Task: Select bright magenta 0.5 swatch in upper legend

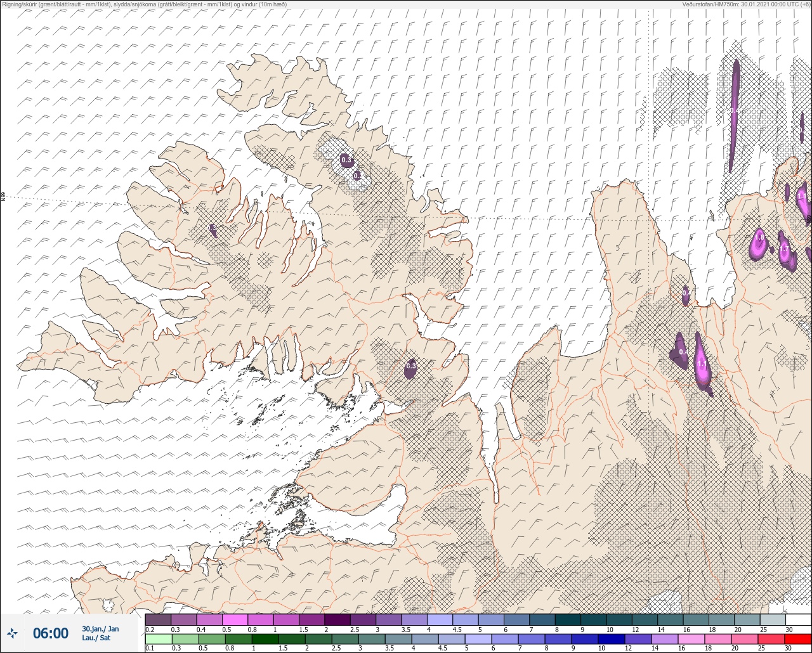Action: pos(235,619)
